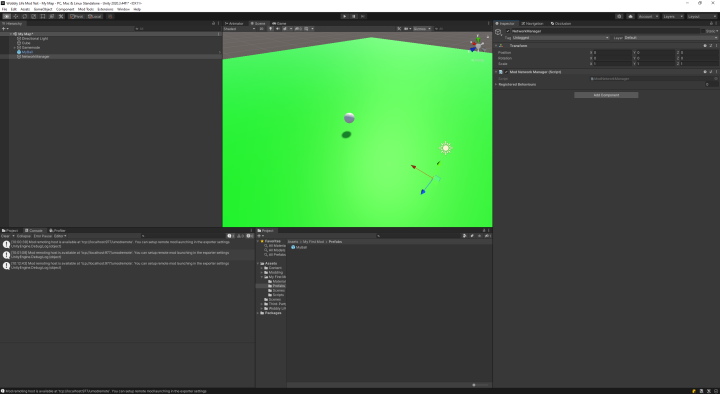Adjust the Project panel icon size slider
The width and height of the screenshot is (720, 394).
(x=479, y=385)
